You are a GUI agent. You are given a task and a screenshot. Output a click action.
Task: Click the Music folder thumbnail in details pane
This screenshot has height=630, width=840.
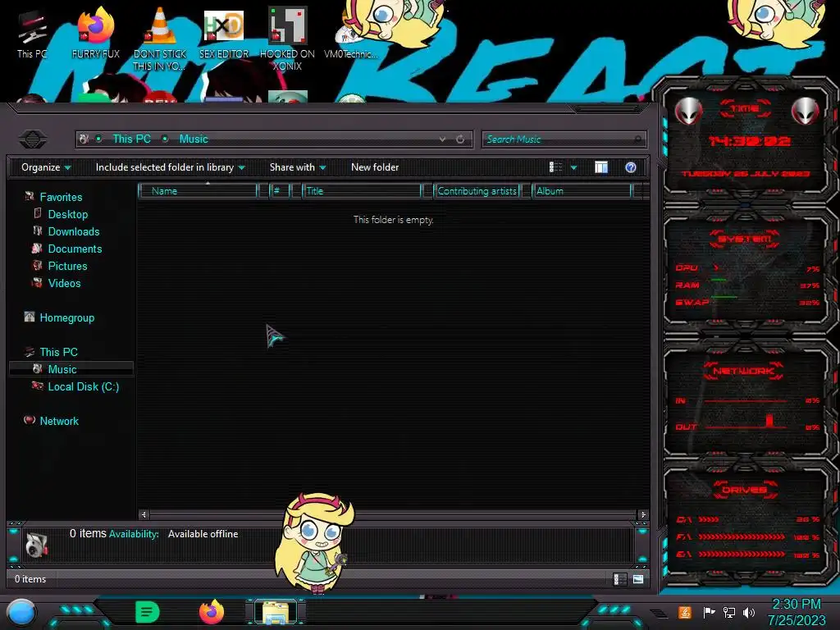click(36, 545)
